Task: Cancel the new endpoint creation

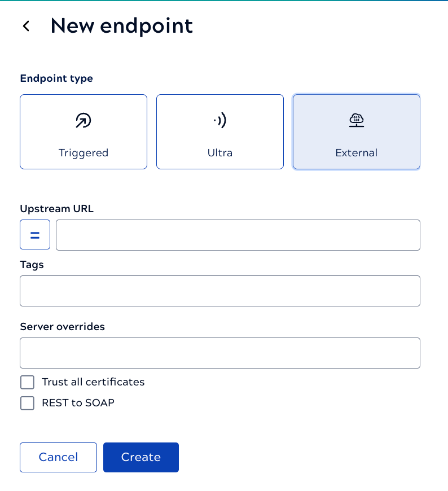Action: click(x=58, y=457)
